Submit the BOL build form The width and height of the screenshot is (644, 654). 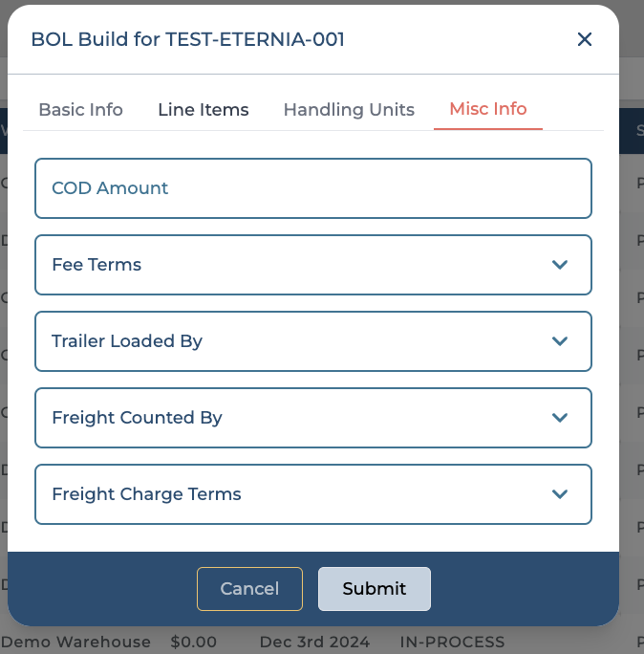374,589
